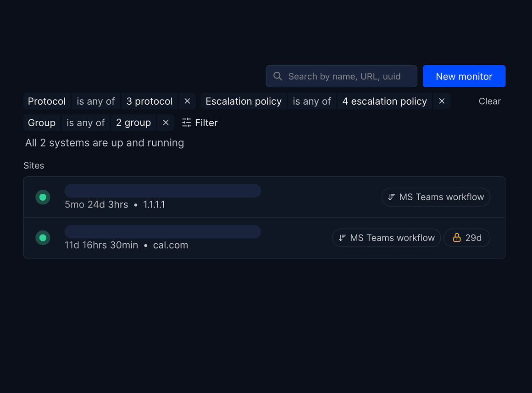Click the green status dot for 1.1.1.1 monitor
Screen dimensions: 532x393
(x=43, y=197)
